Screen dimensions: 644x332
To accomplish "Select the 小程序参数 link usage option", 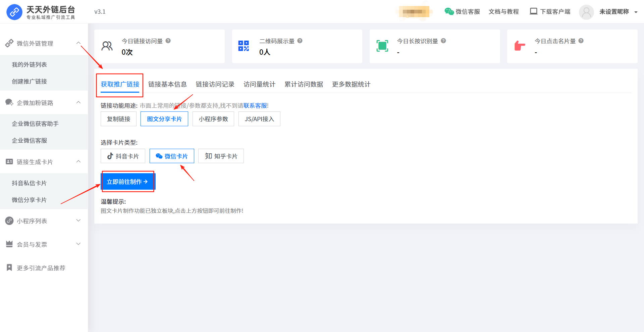I will [x=213, y=119].
